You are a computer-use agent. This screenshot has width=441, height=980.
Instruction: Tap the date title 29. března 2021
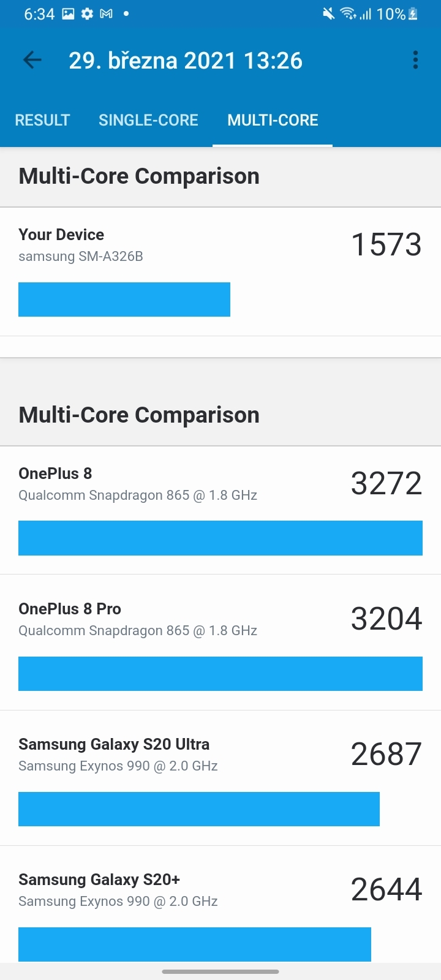tap(186, 61)
